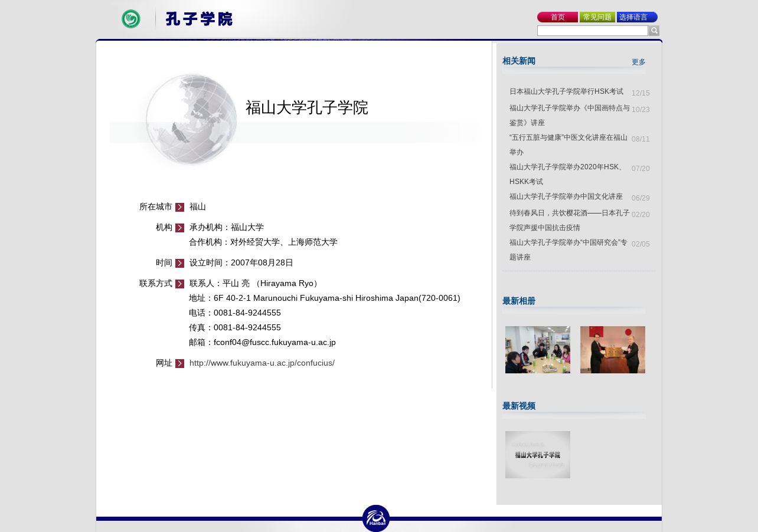
Task: Click the date 08/11 in news list
Action: tap(641, 139)
